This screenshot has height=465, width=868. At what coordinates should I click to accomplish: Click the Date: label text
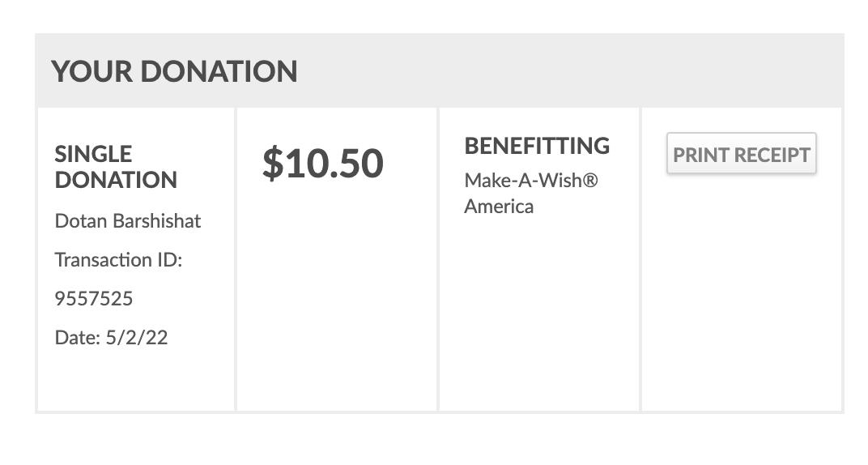[78, 338]
